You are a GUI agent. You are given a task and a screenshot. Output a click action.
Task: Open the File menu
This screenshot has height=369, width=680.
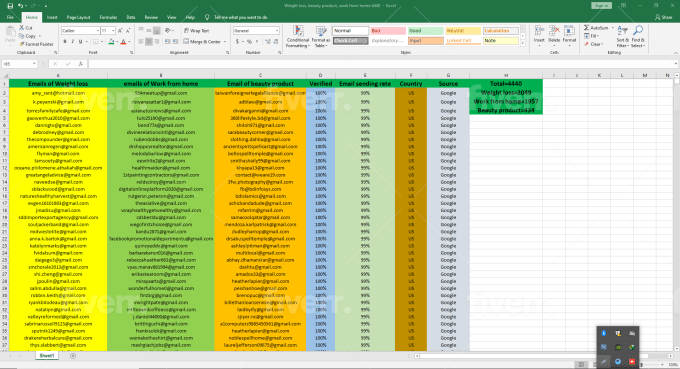click(10, 17)
